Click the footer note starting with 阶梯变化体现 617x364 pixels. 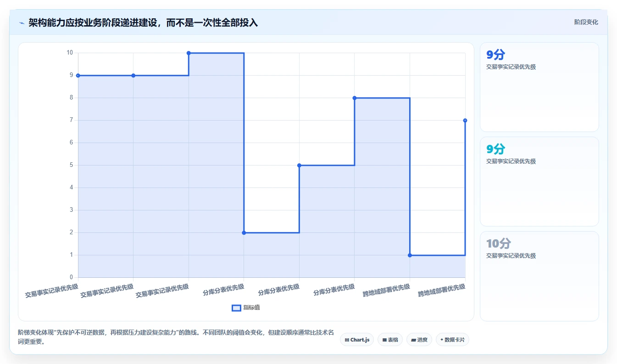pos(176,337)
